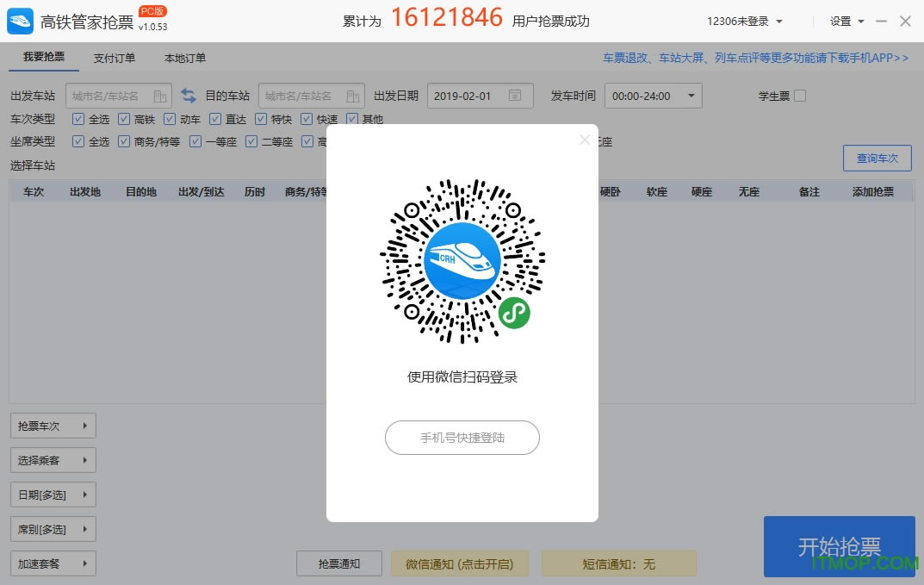
Task: Uncheck the 动车 train type checkbox
Action: click(x=170, y=119)
